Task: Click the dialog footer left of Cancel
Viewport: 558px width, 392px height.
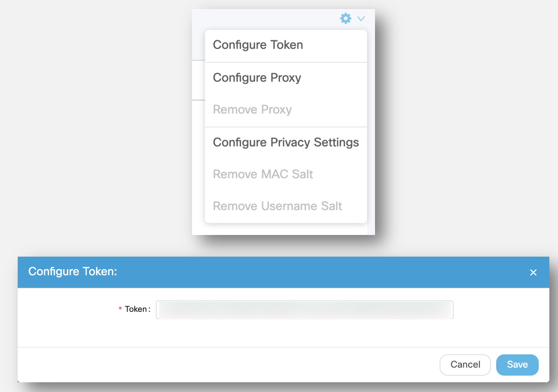Action: (227, 365)
